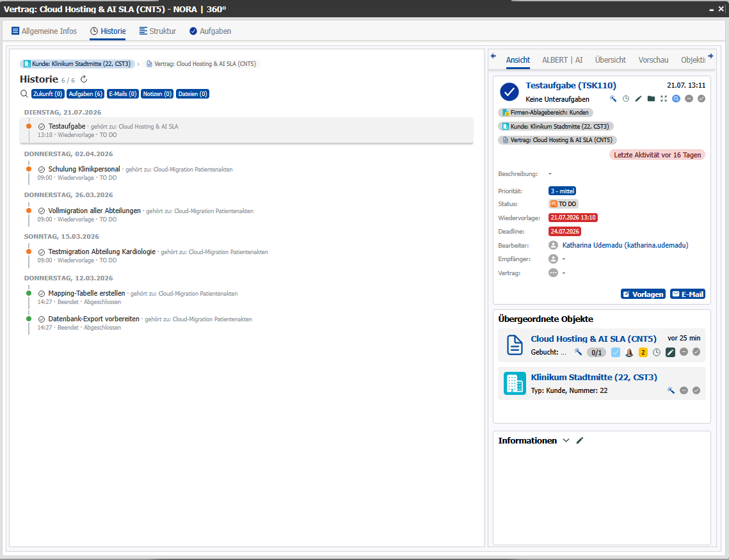
Task: Open the Testaufgabe (TSK110) title link
Action: (x=571, y=86)
